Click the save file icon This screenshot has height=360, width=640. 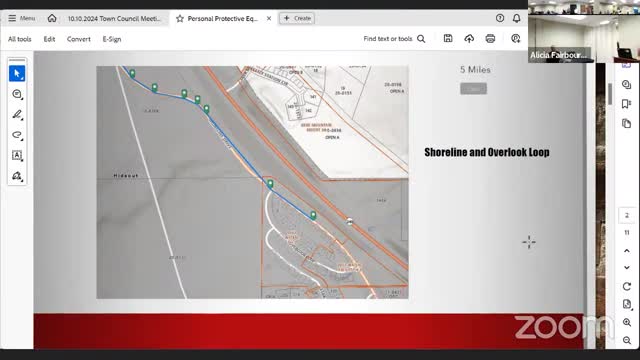(448, 38)
